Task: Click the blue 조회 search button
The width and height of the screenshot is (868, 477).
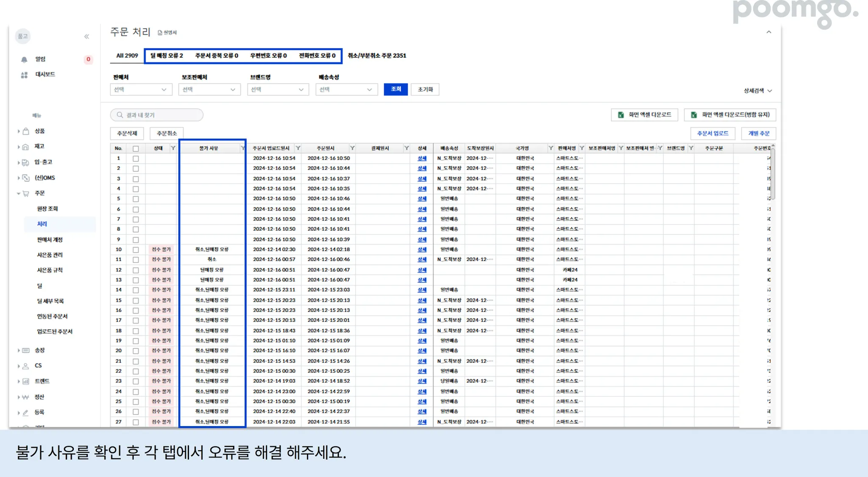Action: tap(395, 89)
